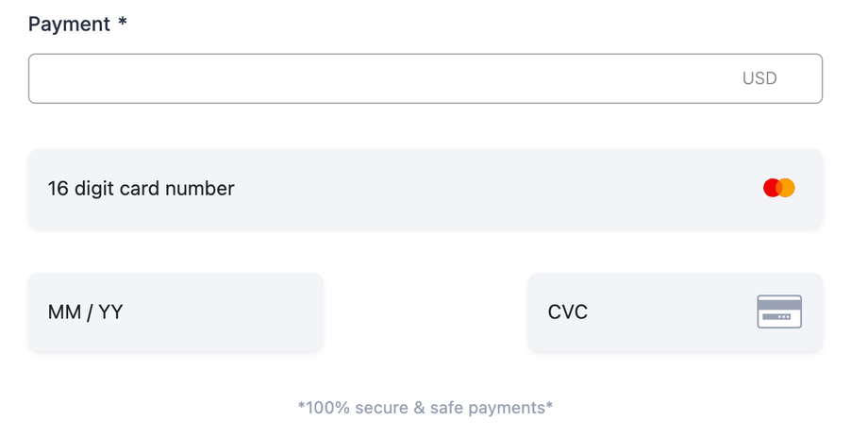
Task: Select the MM / YY expiry field
Action: (175, 312)
